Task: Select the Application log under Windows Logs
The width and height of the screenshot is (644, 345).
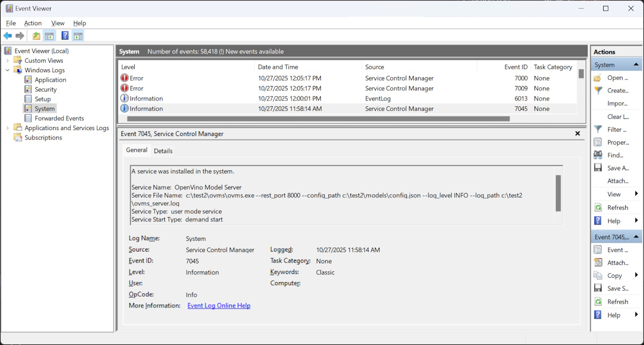Action: [50, 80]
